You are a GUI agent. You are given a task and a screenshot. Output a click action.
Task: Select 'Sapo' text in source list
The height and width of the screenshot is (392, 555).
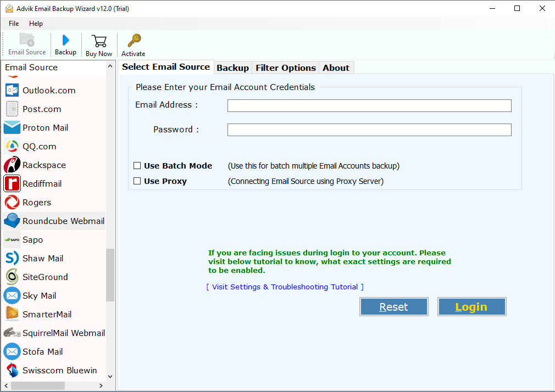point(32,240)
